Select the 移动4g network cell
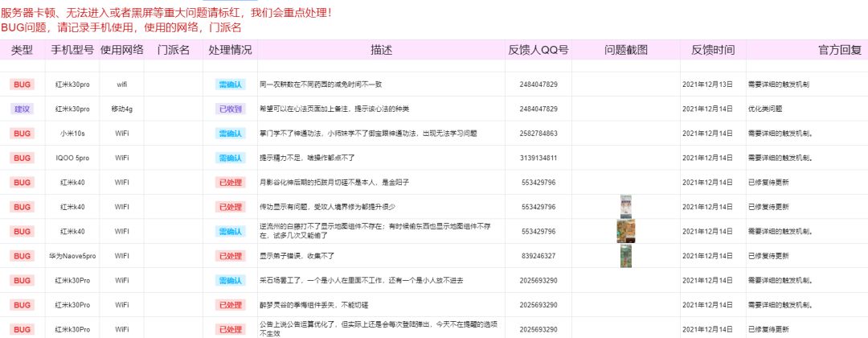This screenshot has height=338, width=868. 122,109
